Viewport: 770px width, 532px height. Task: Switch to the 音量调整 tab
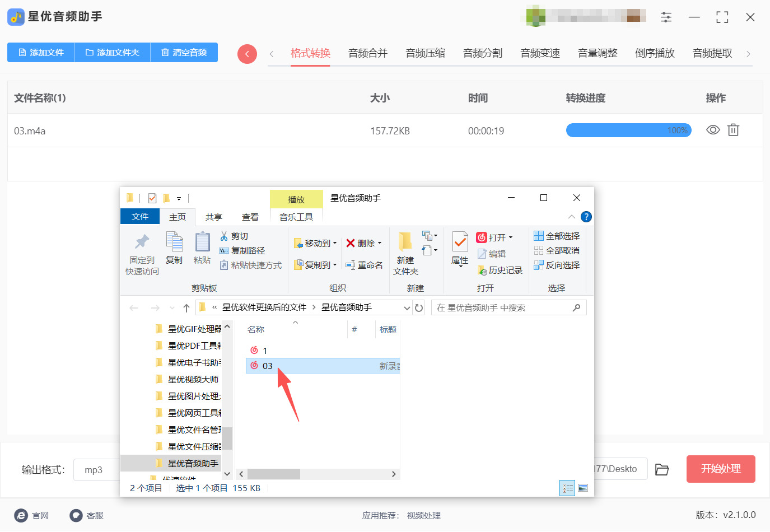[x=598, y=53]
